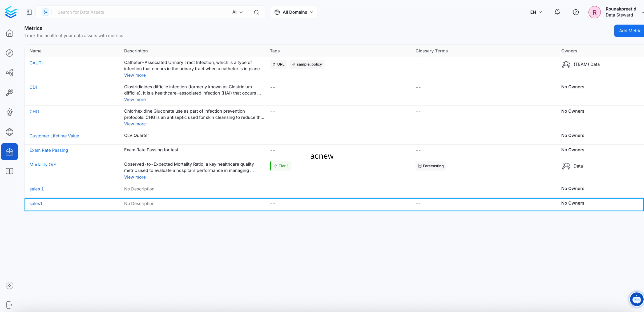Open the Domains globe sidebar icon

tap(9, 132)
